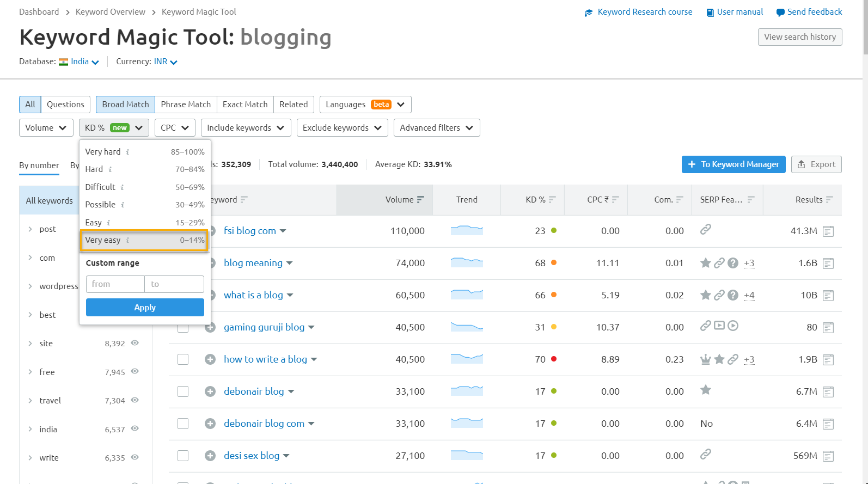868x484 pixels.
Task: Change the INR currency selector
Action: pyautogui.click(x=166, y=62)
